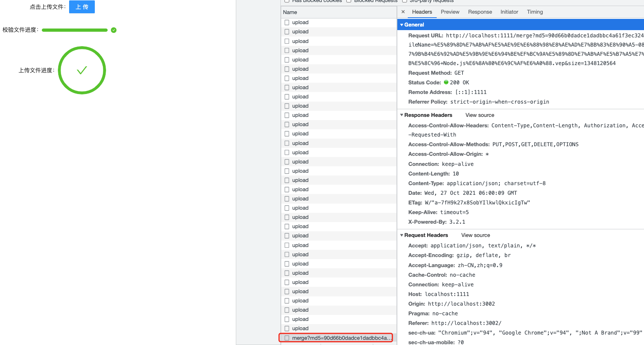The width and height of the screenshot is (644, 345).
Task: Select the merge?md5=90d66b0dadce1dadbbc4a... request row
Action: [x=339, y=338]
